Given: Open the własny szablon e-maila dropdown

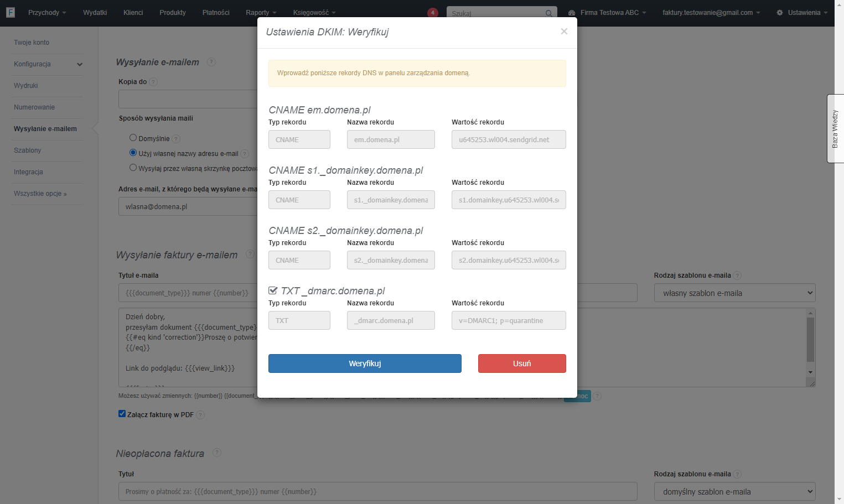Looking at the screenshot, I should (735, 293).
